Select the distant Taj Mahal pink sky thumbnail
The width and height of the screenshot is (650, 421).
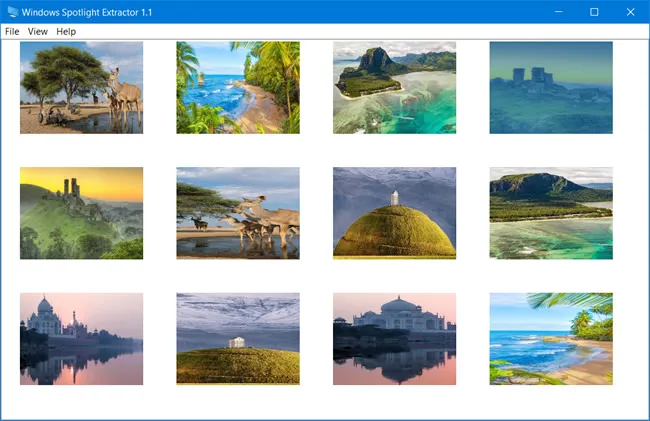coord(81,339)
